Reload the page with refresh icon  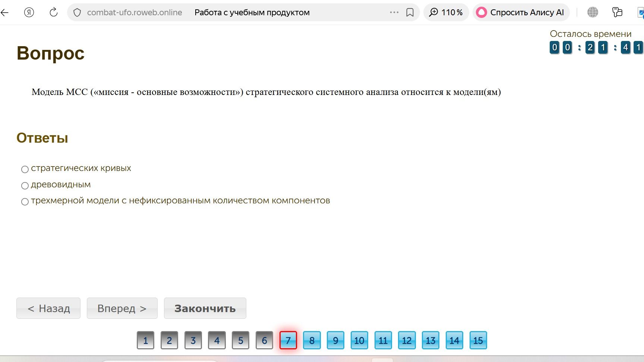(x=54, y=12)
